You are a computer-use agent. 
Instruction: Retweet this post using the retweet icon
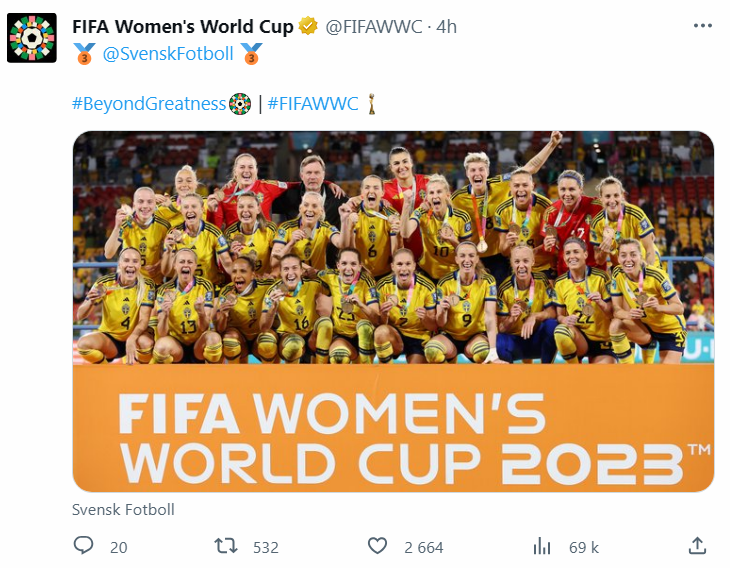[x=227, y=546]
